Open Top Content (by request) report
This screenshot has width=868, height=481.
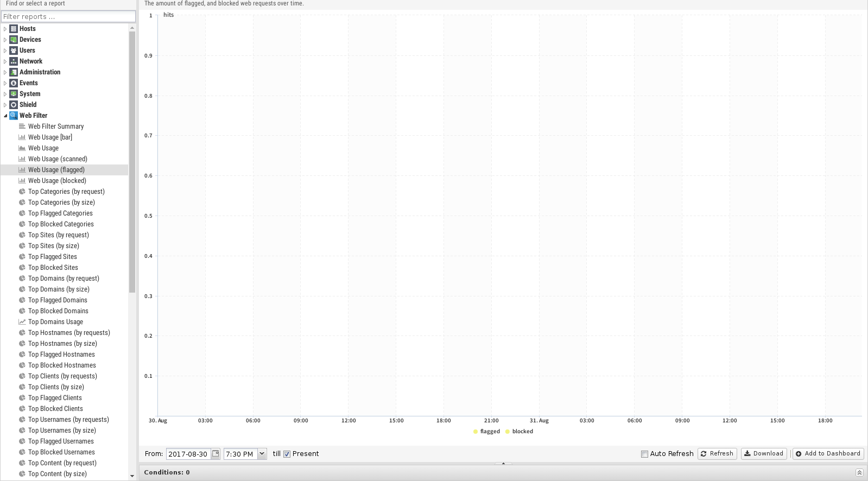[x=62, y=463]
